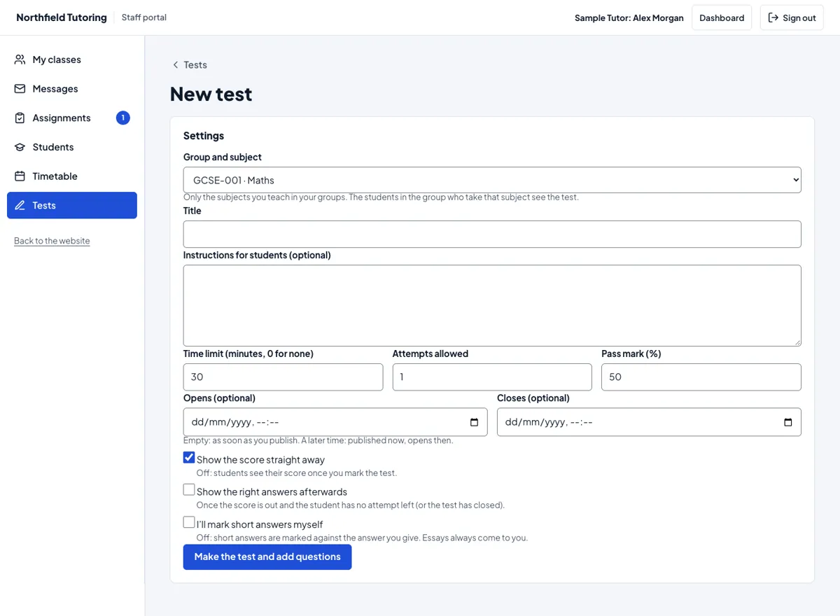This screenshot has width=840, height=616.
Task: Open the Closes field calendar picker icon
Action: pyautogui.click(x=788, y=422)
